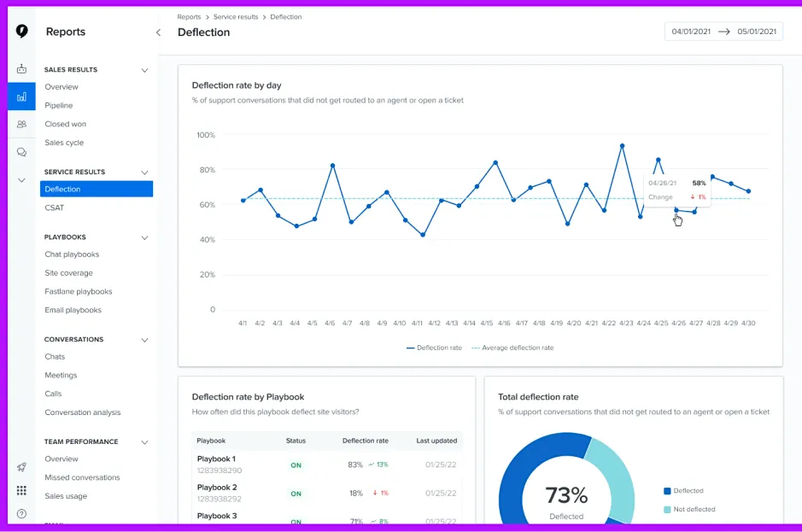This screenshot has width=802, height=532.
Task: Open the bot playbooks sidebar icon
Action: click(x=21, y=68)
